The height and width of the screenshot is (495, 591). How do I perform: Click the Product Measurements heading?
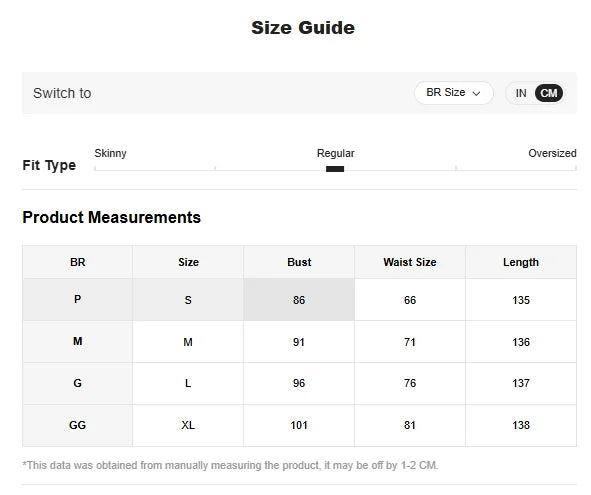click(112, 218)
